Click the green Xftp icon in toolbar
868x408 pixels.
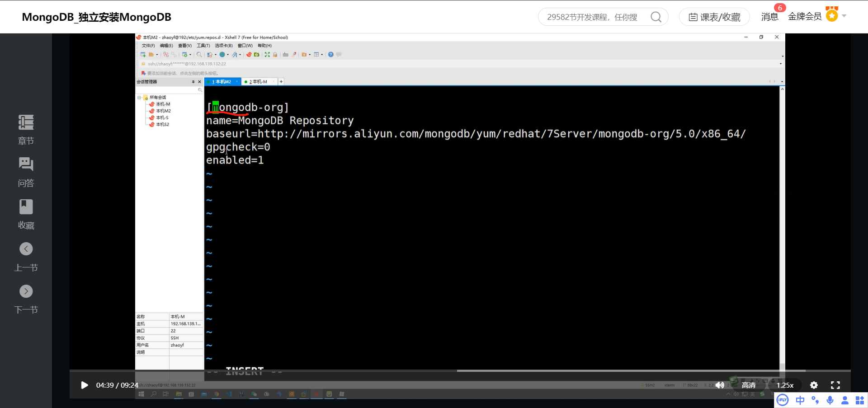tap(257, 55)
